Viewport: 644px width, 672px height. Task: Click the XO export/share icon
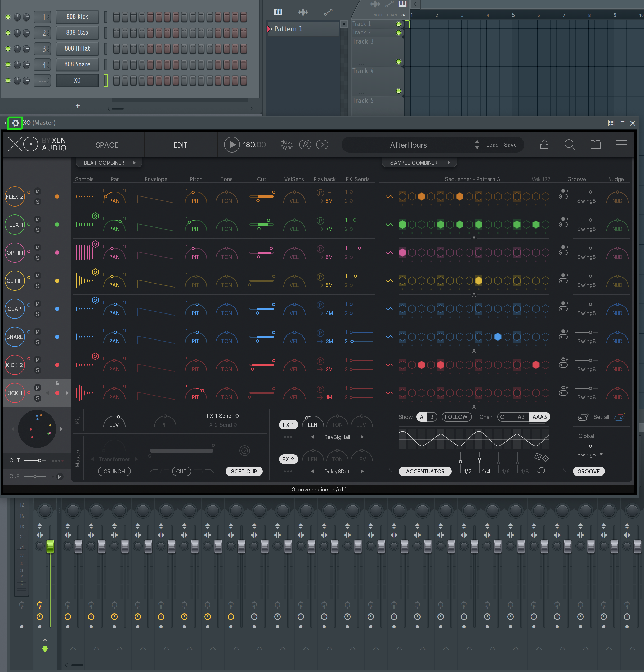click(544, 144)
